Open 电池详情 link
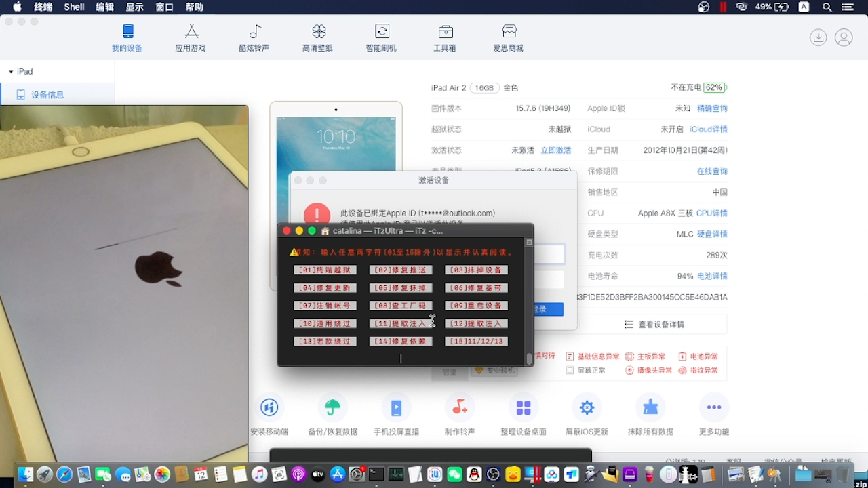The width and height of the screenshot is (868, 488). click(712, 277)
